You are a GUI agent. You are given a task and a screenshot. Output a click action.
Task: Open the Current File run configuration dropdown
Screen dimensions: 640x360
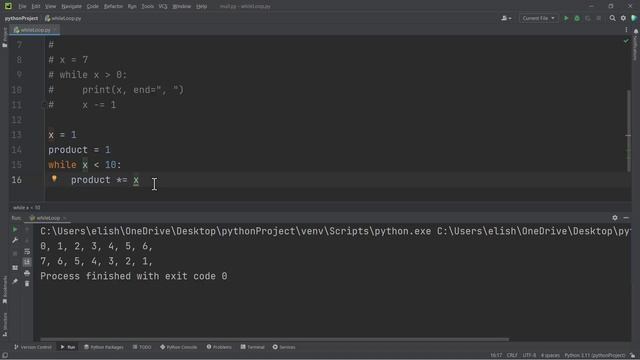[x=538, y=18]
